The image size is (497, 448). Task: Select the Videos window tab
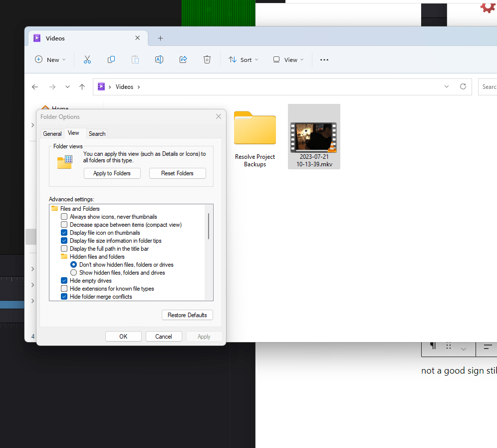[x=88, y=38]
